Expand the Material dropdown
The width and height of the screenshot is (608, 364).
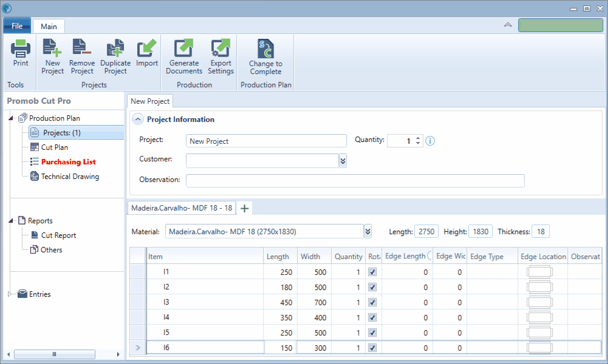[367, 232]
